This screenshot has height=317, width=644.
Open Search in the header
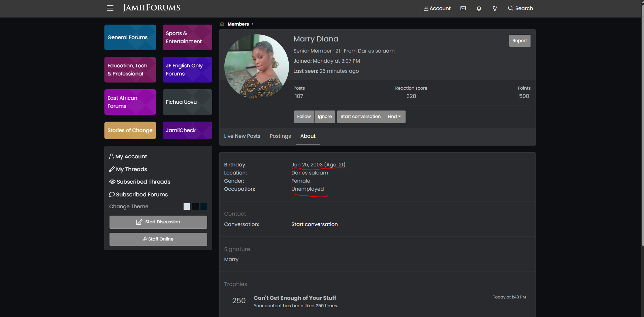pos(520,8)
